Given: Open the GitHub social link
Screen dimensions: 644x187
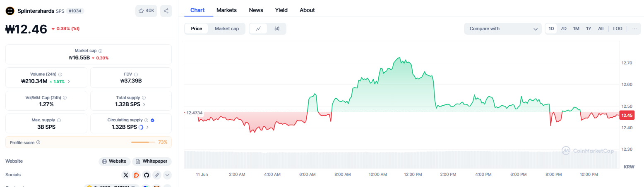Looking at the screenshot, I should pos(147,175).
